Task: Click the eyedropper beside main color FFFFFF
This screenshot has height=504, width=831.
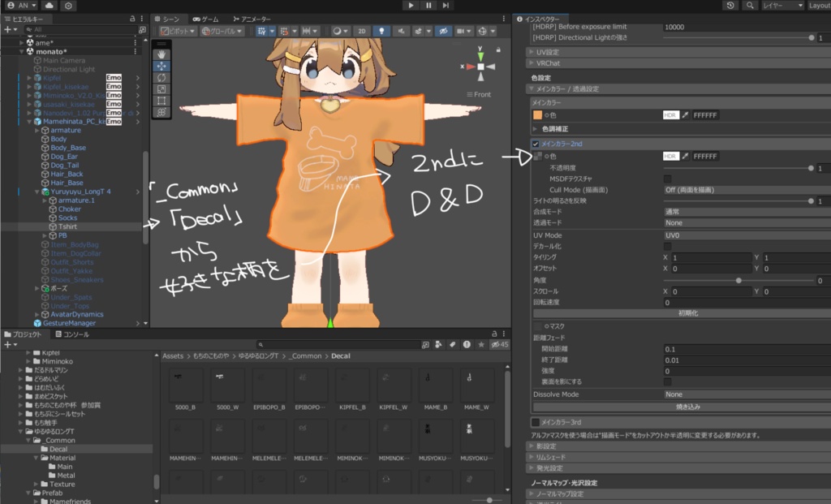Action: point(685,115)
